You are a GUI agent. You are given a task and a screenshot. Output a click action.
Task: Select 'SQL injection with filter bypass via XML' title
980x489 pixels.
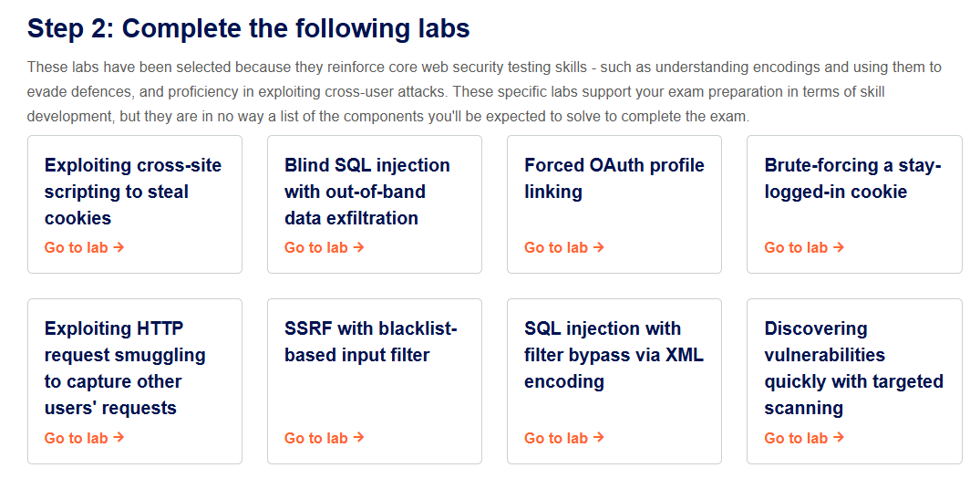pyautogui.click(x=614, y=355)
